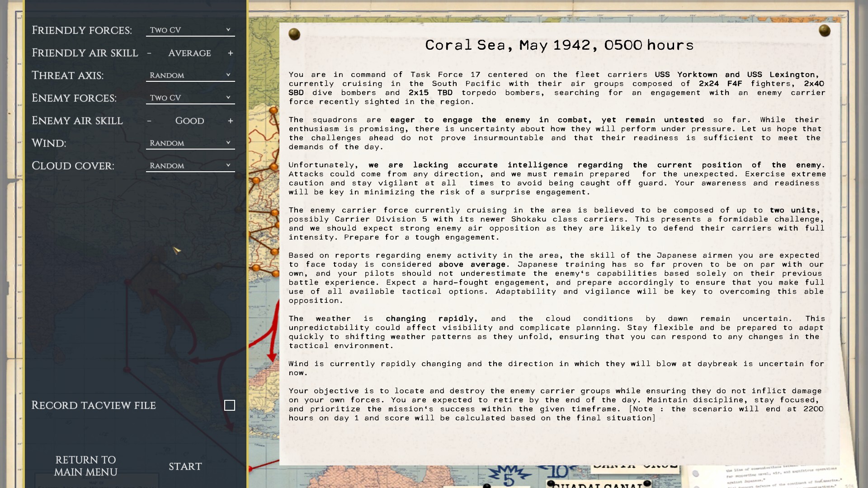This screenshot has height=488, width=868.
Task: Click Return to Main Menu
Action: click(86, 466)
